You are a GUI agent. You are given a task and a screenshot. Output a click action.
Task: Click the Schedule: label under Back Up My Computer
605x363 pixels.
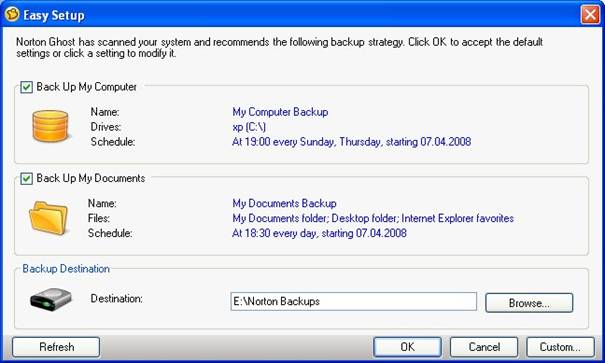(x=113, y=142)
